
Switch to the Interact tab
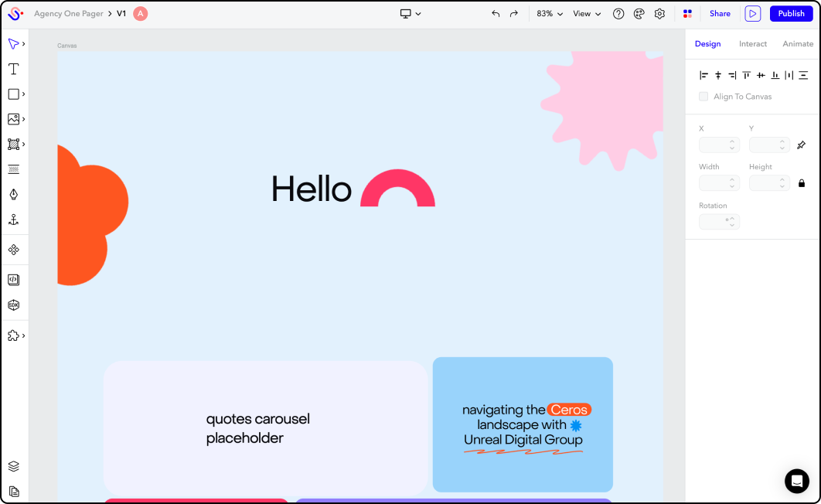pyautogui.click(x=752, y=44)
